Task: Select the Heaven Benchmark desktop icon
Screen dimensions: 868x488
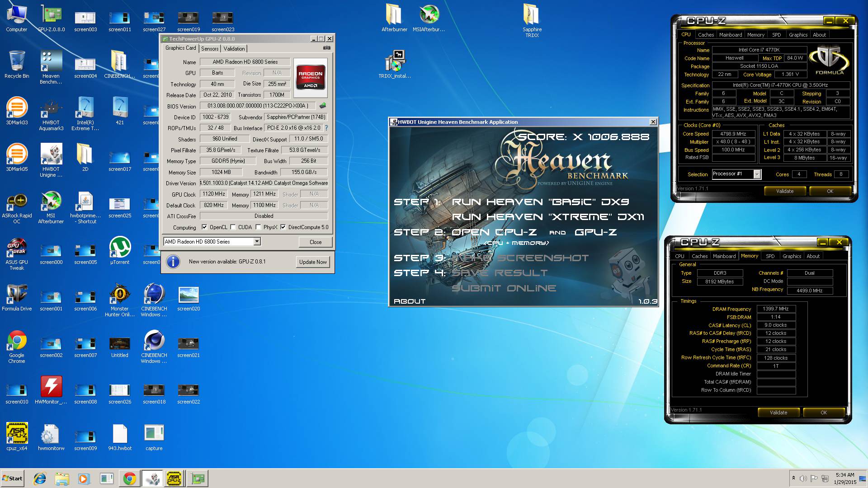Action: tap(51, 67)
